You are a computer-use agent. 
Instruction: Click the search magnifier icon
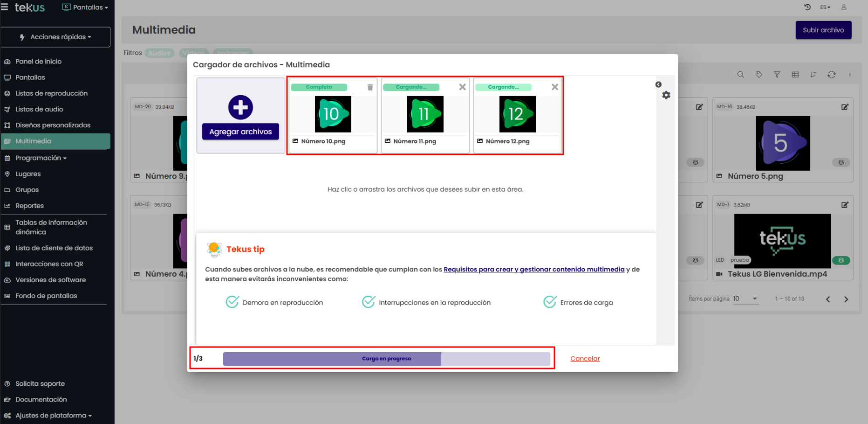tap(740, 75)
